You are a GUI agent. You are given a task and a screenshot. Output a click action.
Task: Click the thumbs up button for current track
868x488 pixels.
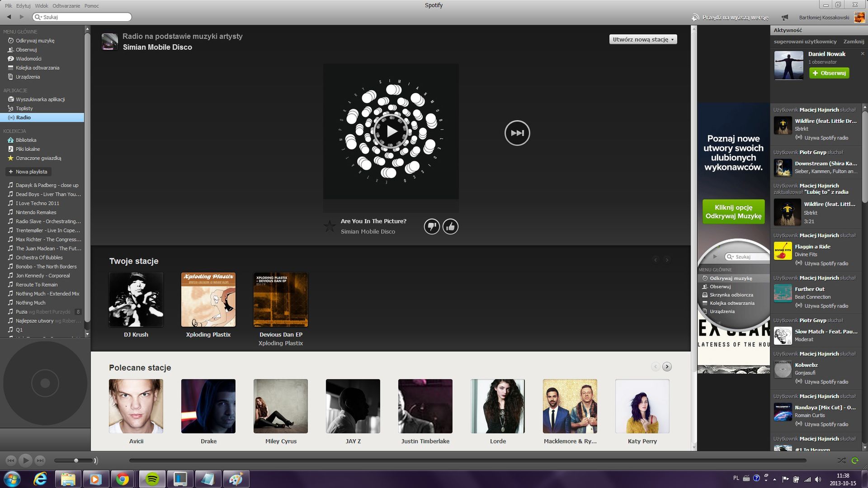450,226
